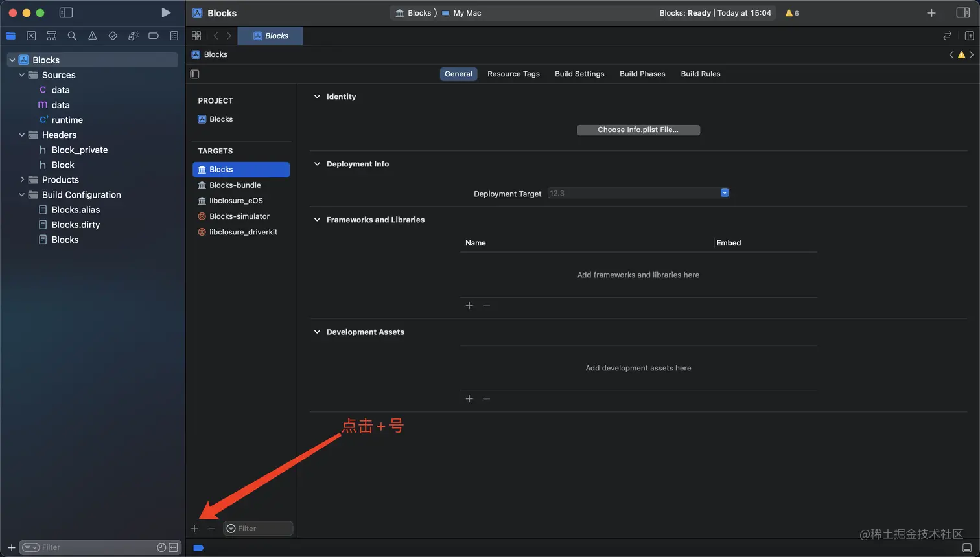The width and height of the screenshot is (980, 557).
Task: Open the symbol navigator
Action: tap(52, 36)
